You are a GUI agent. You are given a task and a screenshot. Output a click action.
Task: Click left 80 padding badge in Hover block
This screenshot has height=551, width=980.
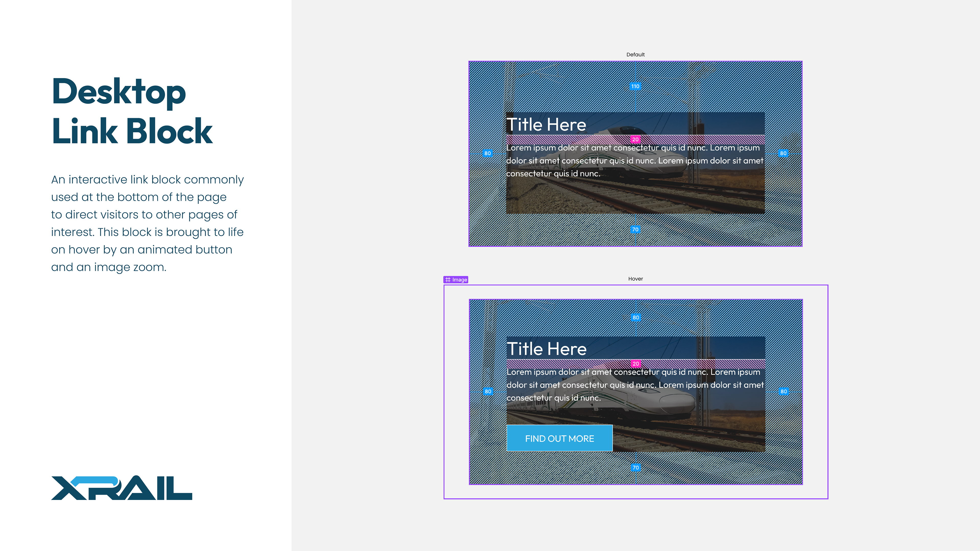coord(488,391)
